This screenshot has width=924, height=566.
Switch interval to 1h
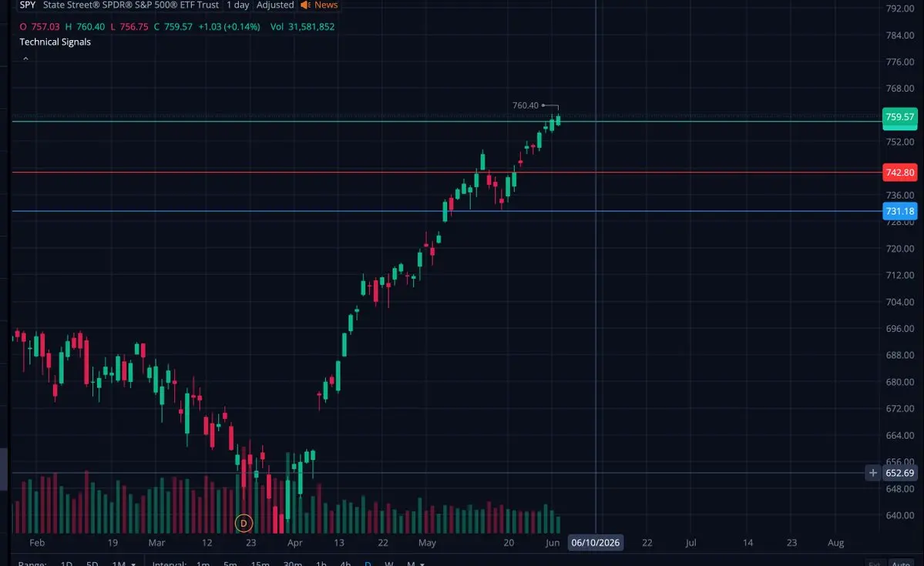321,563
